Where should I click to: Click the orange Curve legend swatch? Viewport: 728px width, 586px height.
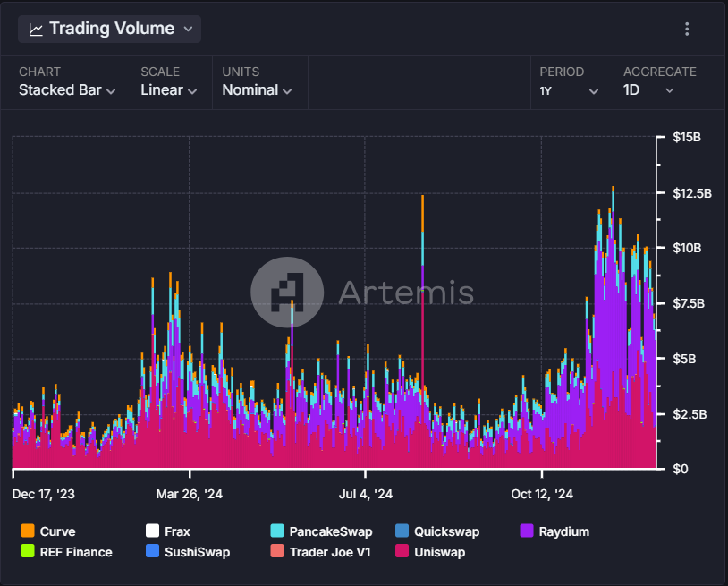coord(28,531)
